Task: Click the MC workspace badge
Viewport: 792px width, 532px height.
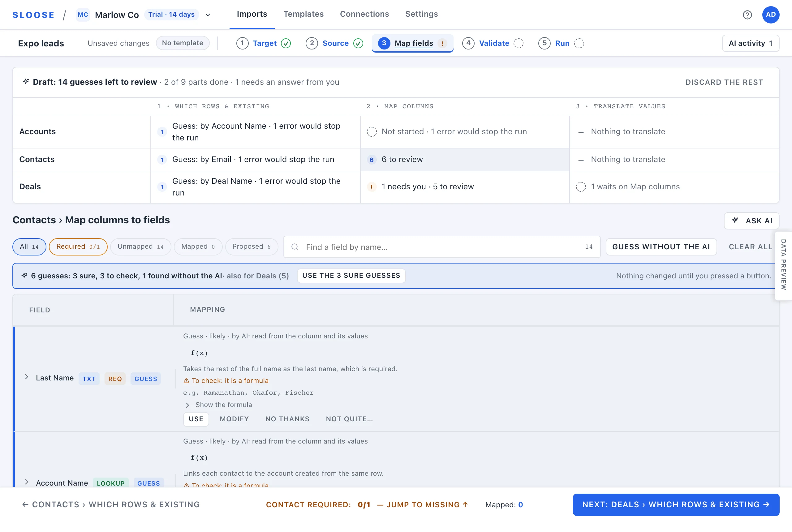Action: [x=83, y=15]
